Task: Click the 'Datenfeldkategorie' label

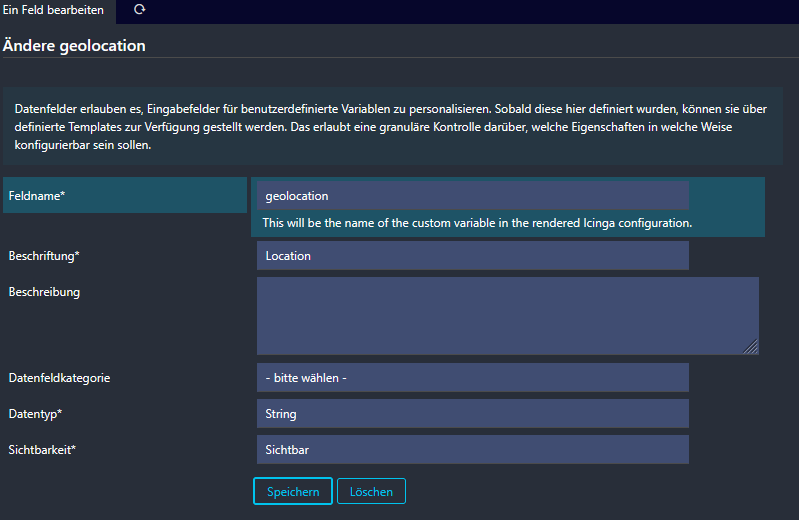Action: point(59,378)
